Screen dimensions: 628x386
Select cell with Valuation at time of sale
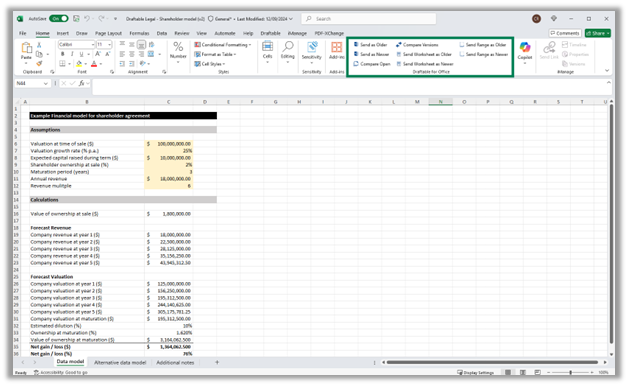click(87, 144)
